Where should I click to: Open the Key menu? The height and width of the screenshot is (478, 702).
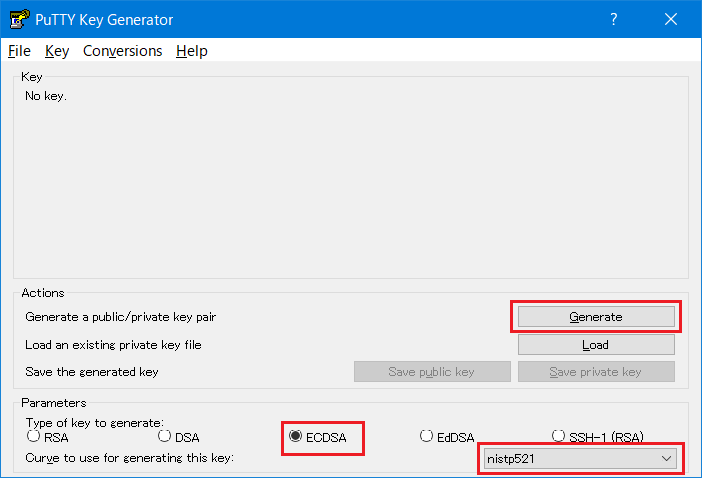tap(57, 51)
